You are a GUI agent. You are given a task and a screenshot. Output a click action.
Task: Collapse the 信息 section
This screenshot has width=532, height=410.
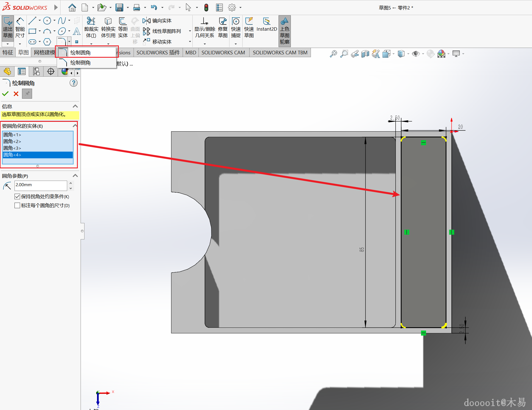(x=75, y=106)
